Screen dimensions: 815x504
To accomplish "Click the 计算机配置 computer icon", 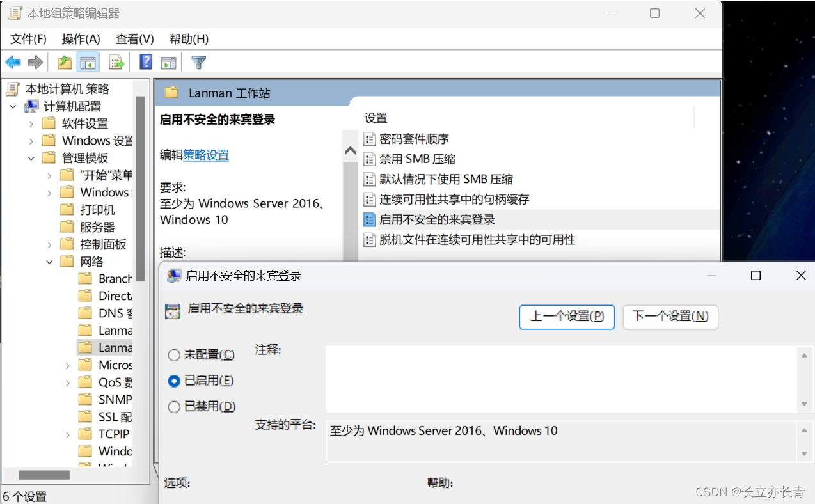I will click(31, 106).
